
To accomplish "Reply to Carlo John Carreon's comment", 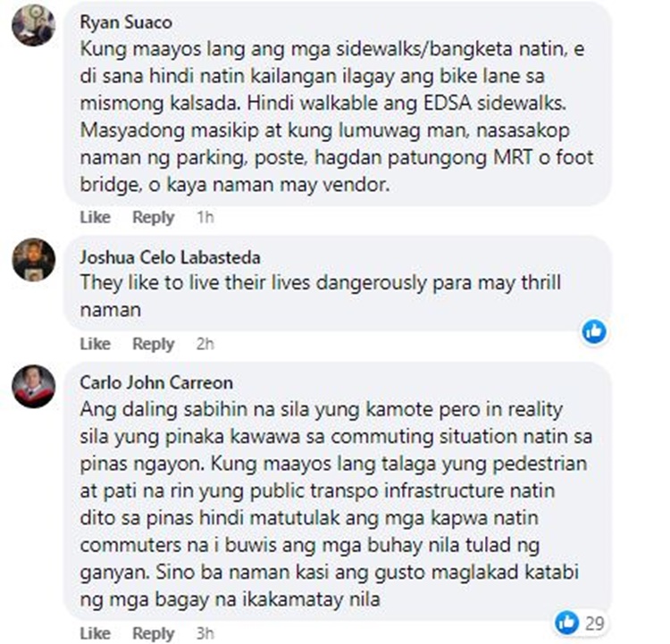I will click(x=154, y=633).
